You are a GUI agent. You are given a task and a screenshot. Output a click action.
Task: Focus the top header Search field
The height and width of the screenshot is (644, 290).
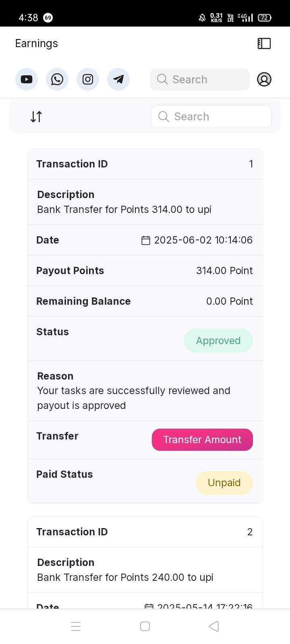pos(200,79)
